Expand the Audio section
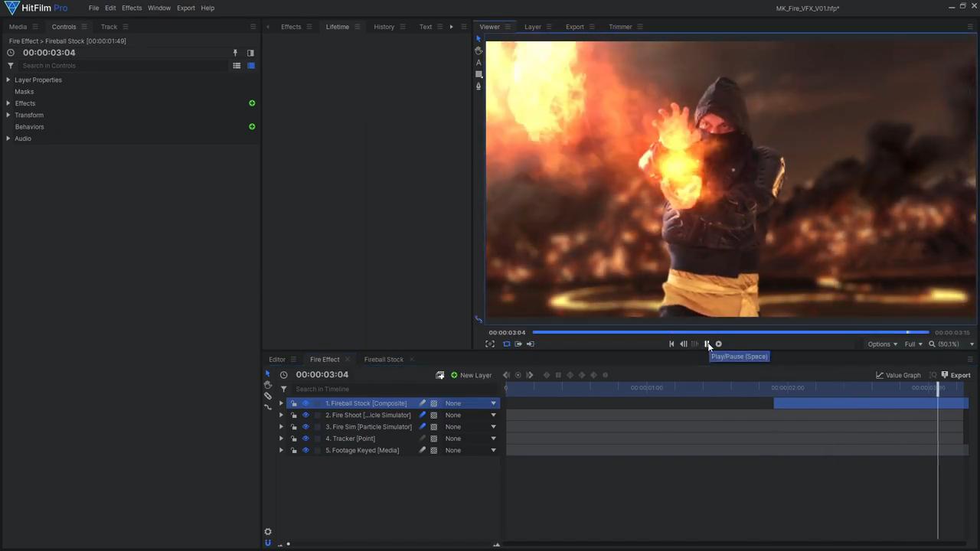This screenshot has width=980, height=551. 8,139
